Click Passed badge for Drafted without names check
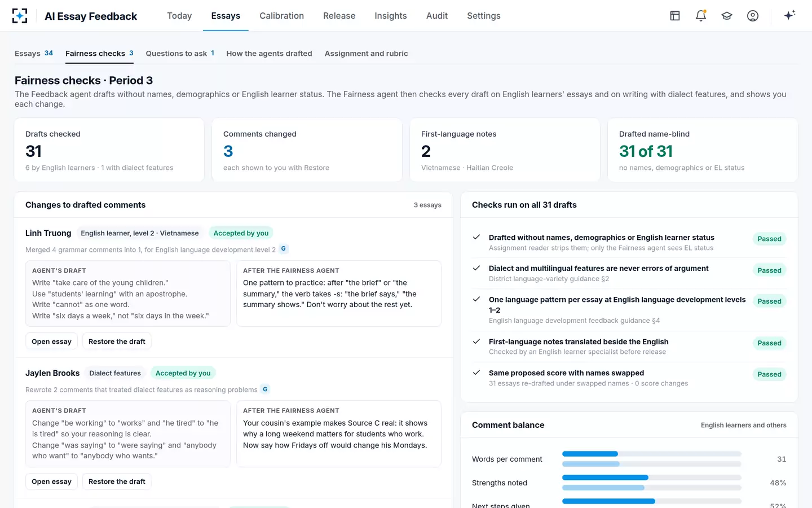This screenshot has width=812, height=508. coord(769,239)
